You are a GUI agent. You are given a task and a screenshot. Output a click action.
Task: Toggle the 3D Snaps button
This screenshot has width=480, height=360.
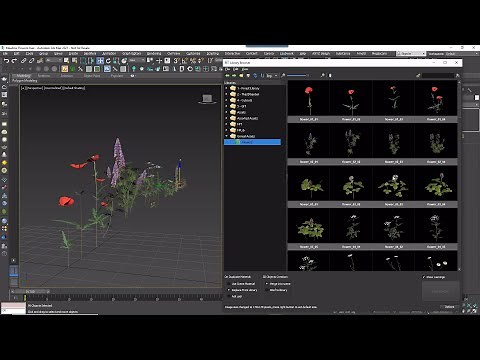click(x=176, y=61)
